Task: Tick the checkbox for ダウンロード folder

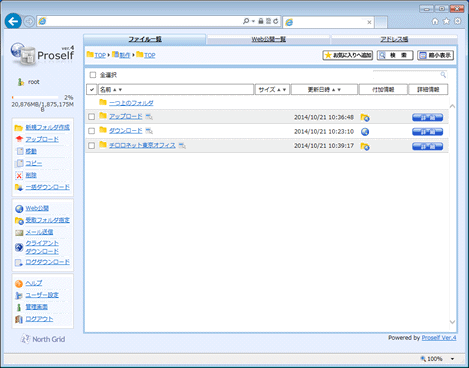Action: [x=91, y=131]
